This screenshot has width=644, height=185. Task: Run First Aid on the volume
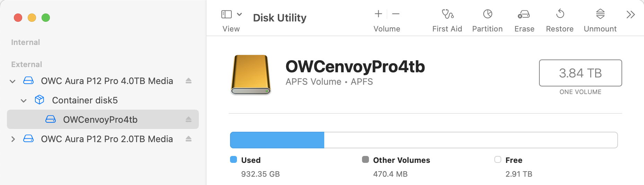point(447,14)
